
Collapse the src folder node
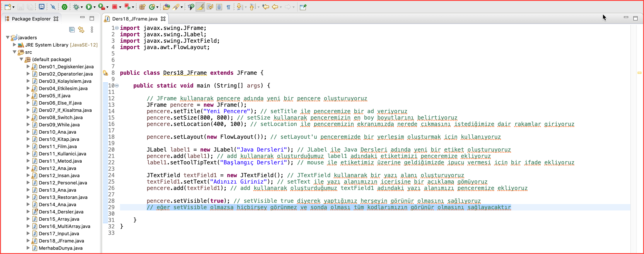point(15,52)
